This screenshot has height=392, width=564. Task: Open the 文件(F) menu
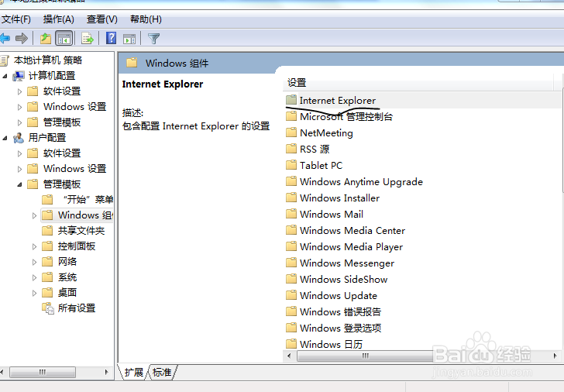click(16, 19)
